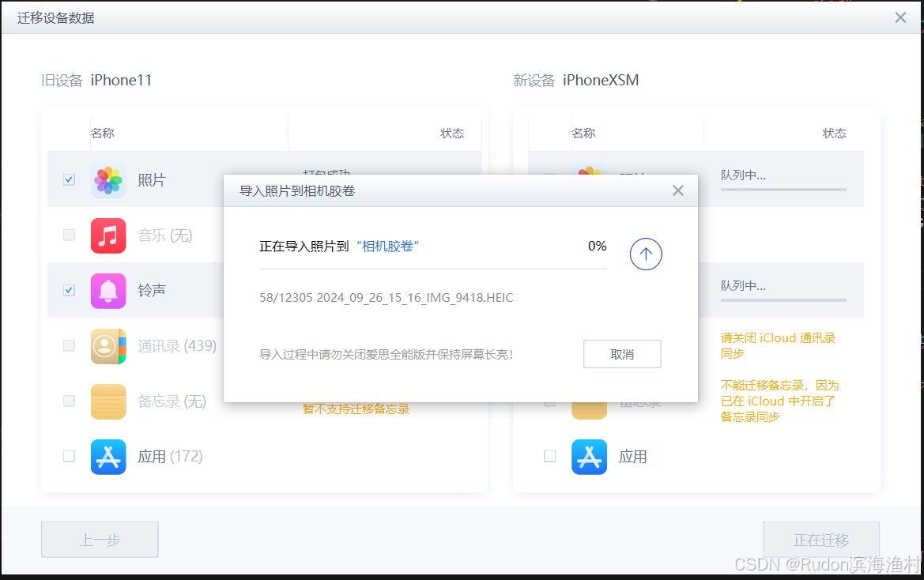Screen dimensions: 924x580
Task: Click the 名称 column header in new device table
Action: click(x=583, y=133)
